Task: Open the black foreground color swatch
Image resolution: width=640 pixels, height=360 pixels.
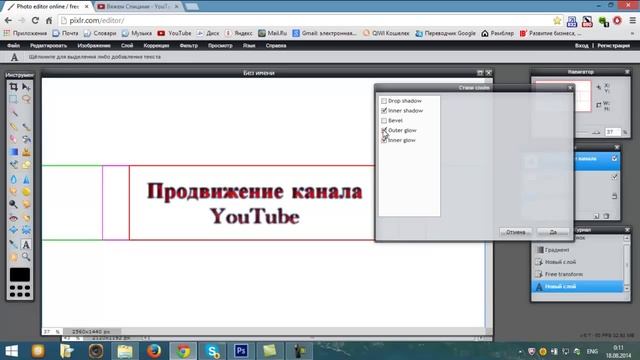Action: (x=20, y=274)
